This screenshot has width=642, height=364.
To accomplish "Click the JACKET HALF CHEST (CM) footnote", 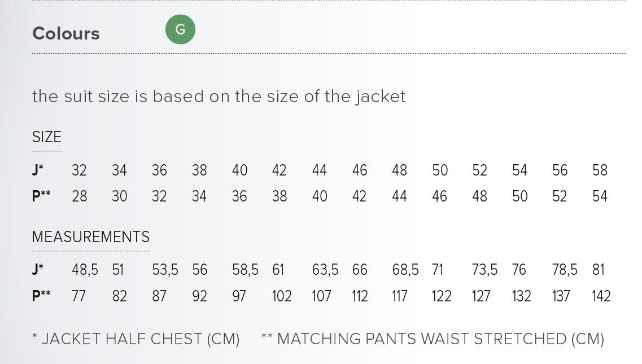I will (136, 339).
